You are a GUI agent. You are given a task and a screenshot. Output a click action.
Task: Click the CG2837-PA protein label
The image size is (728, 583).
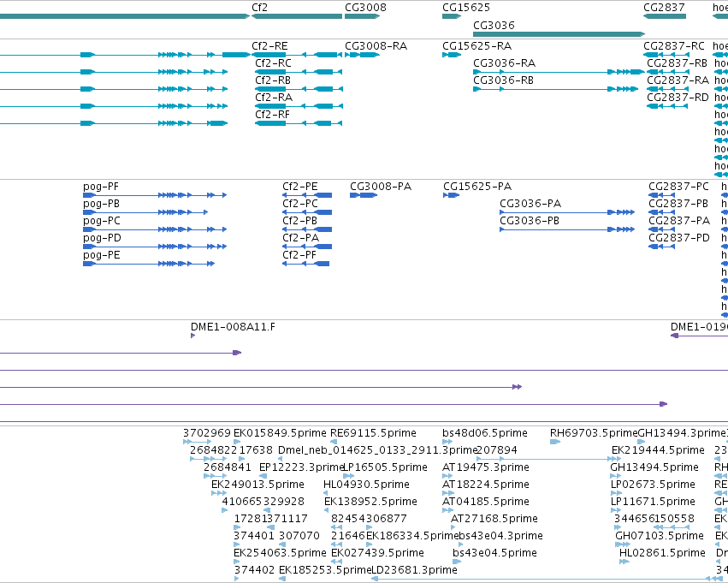679,221
